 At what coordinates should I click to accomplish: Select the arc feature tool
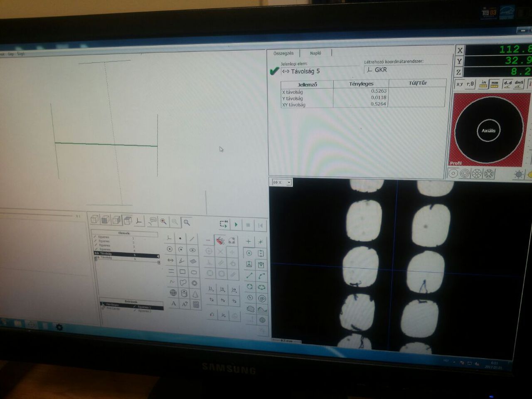point(181,250)
